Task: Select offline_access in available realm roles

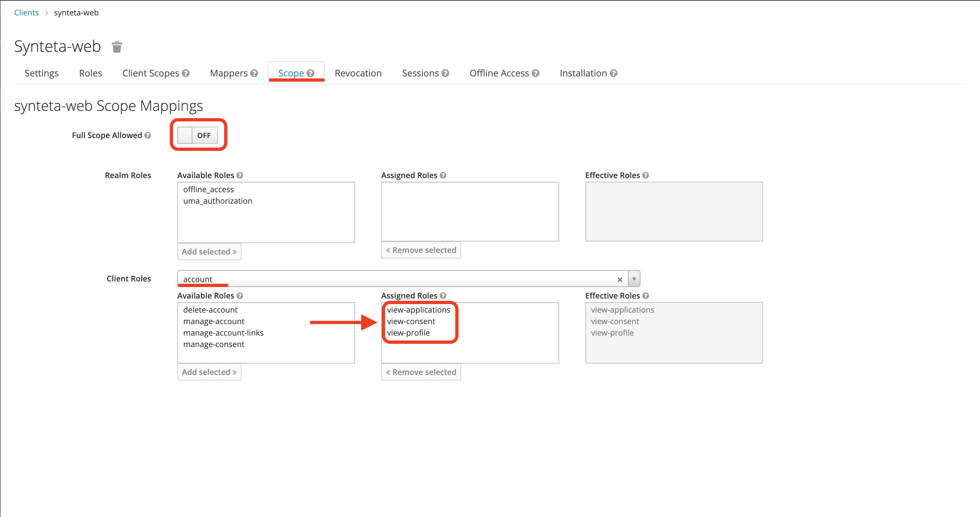Action: (x=208, y=189)
